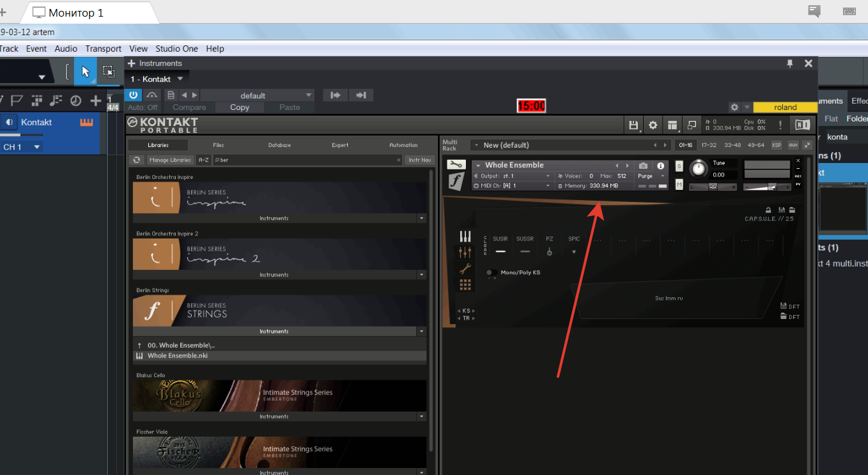Viewport: 868px width, 475px height.
Task: Open the Audio menu
Action: (x=66, y=49)
